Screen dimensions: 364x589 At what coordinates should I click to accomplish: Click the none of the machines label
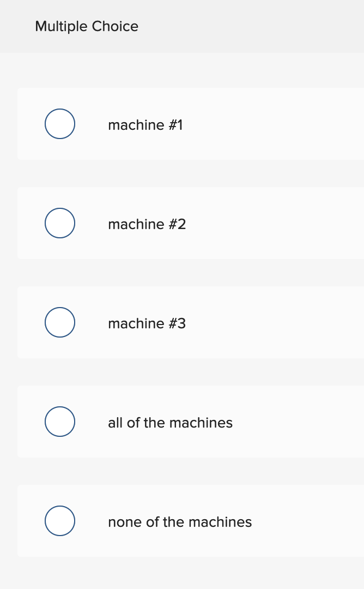180,522
